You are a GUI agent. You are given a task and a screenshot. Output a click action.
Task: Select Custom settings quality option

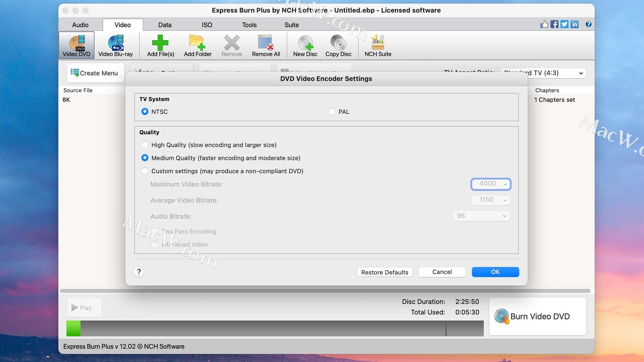pyautogui.click(x=145, y=171)
